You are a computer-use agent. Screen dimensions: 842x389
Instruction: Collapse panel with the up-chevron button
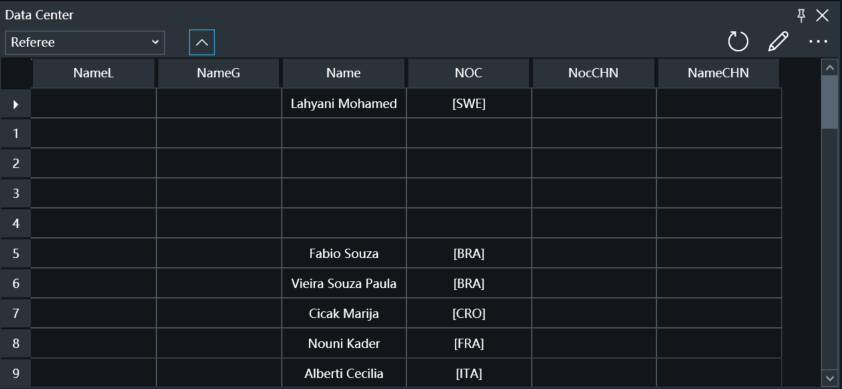[202, 42]
